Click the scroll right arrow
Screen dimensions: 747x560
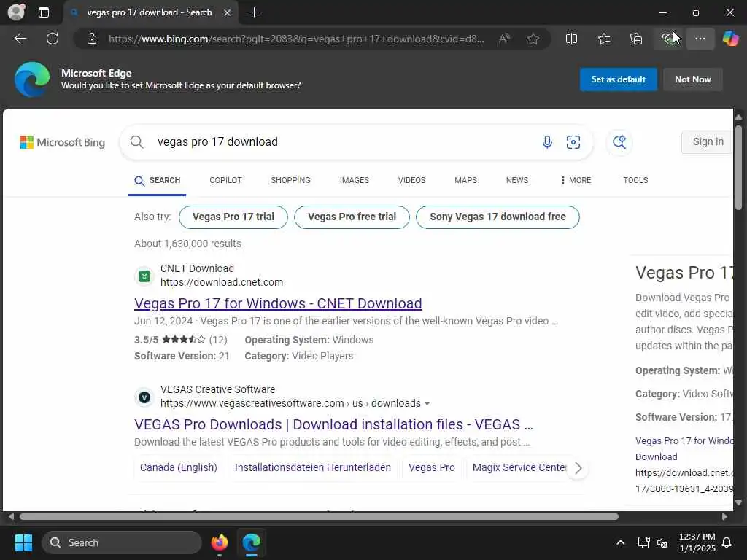tap(724, 517)
